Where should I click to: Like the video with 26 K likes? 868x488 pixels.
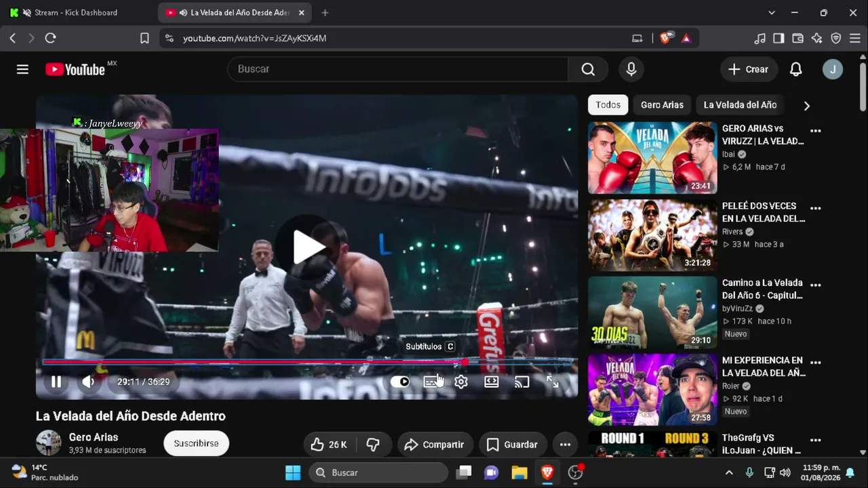click(329, 445)
